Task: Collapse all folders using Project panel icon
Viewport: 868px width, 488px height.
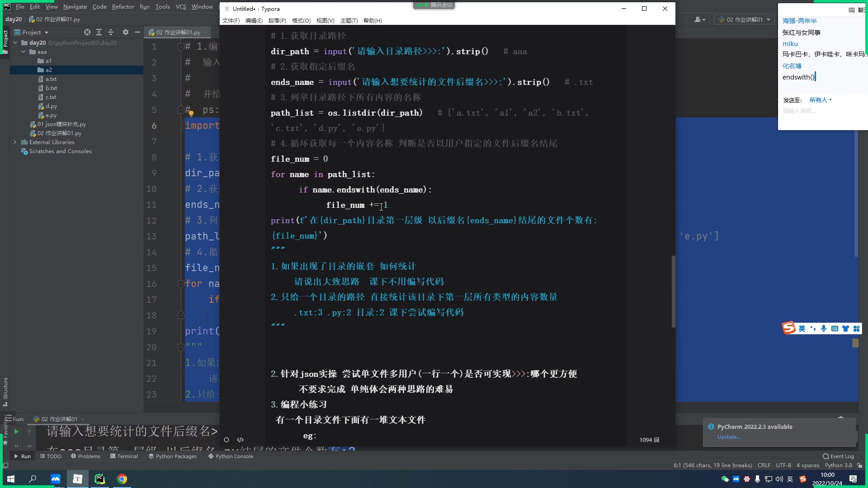Action: coord(111,32)
